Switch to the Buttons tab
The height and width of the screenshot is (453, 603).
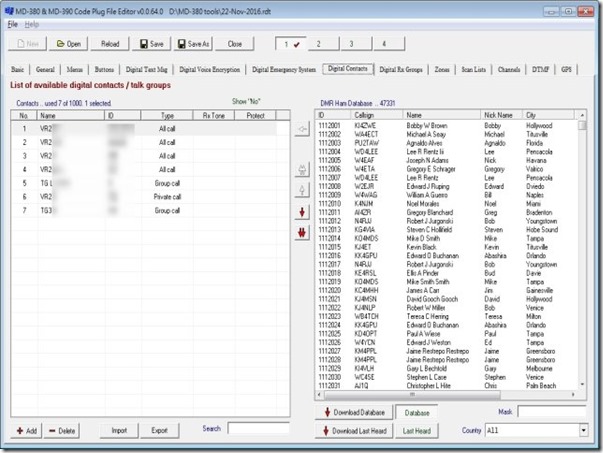pos(104,70)
